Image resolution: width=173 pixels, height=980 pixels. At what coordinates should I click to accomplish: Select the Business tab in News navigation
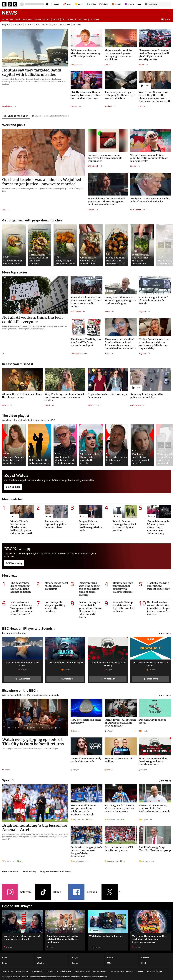point(27,19)
